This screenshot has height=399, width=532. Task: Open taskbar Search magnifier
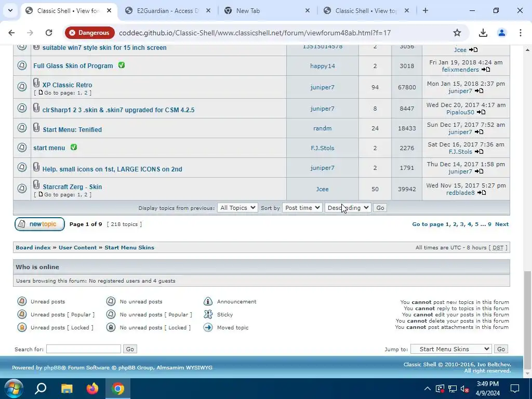pyautogui.click(x=41, y=389)
